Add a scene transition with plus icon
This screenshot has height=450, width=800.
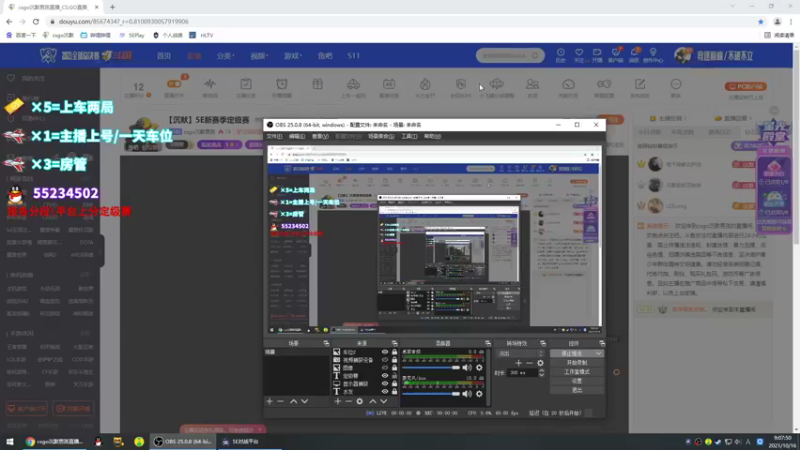point(518,363)
